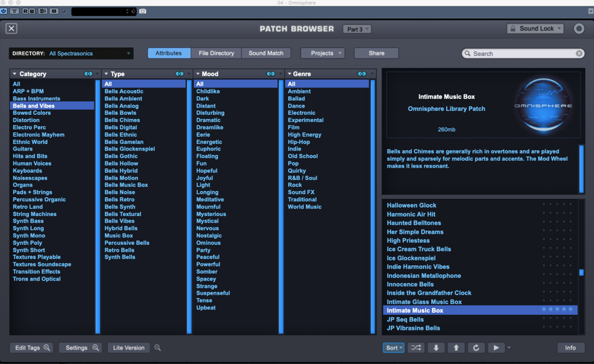Step to next patch with down arrow

coord(436,348)
